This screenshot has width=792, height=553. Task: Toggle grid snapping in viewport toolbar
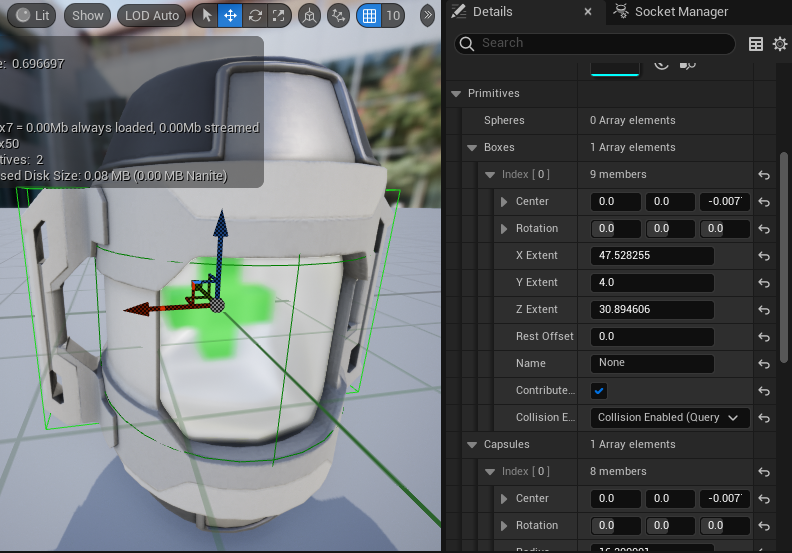click(x=369, y=16)
